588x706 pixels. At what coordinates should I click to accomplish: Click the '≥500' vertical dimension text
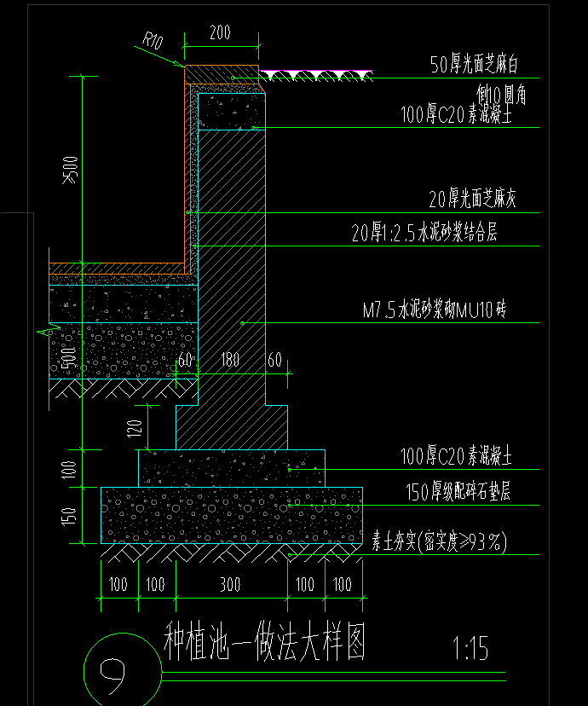70,171
